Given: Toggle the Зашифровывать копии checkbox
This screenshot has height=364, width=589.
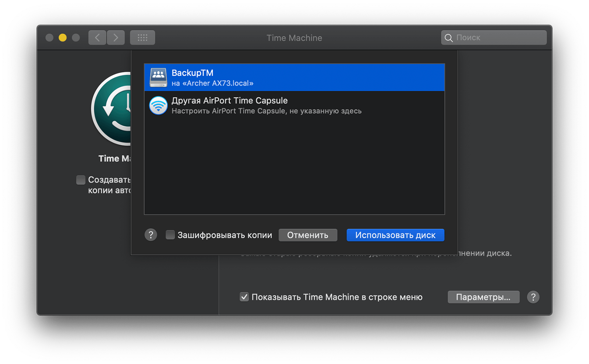Looking at the screenshot, I should coord(170,235).
